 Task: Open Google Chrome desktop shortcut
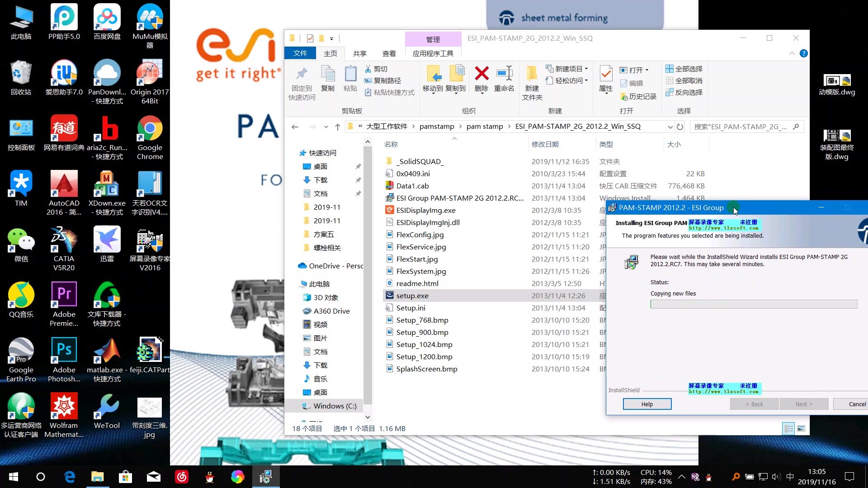pos(150,129)
